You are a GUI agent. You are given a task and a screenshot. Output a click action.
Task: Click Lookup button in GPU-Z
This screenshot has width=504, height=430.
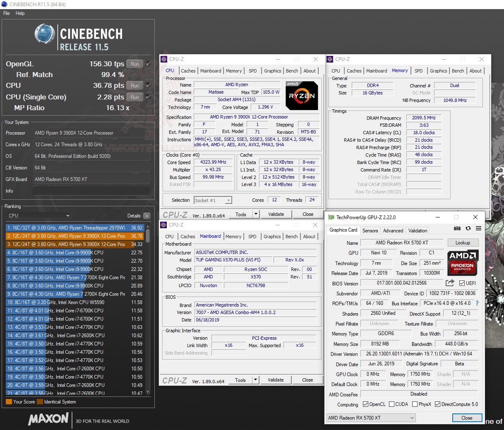[x=463, y=243]
